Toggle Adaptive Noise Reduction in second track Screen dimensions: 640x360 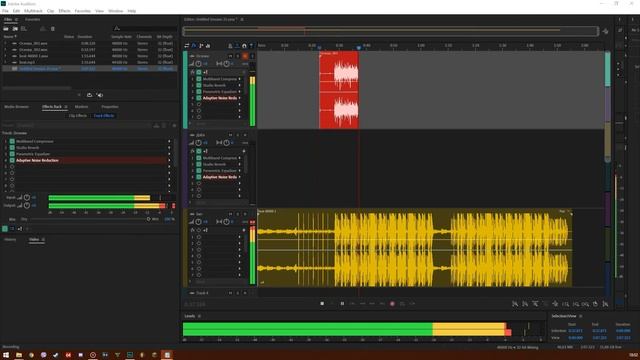pos(199,177)
